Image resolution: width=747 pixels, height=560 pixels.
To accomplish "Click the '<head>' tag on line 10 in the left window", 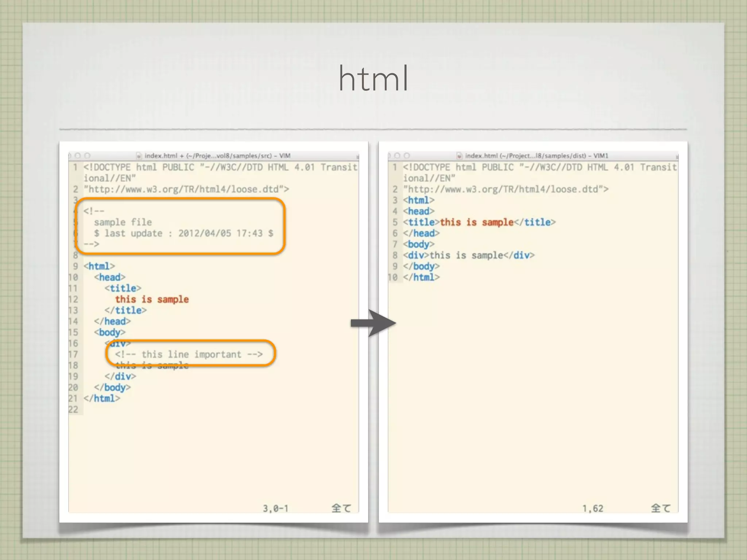I will point(109,277).
